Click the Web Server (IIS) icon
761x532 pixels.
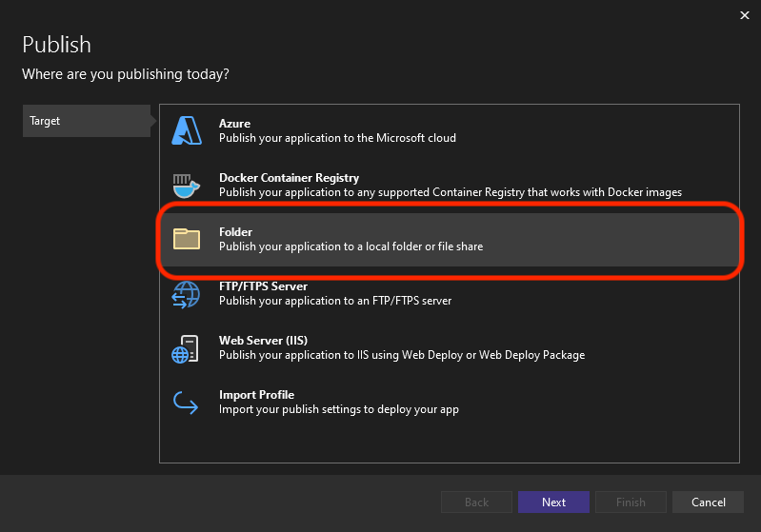187,348
